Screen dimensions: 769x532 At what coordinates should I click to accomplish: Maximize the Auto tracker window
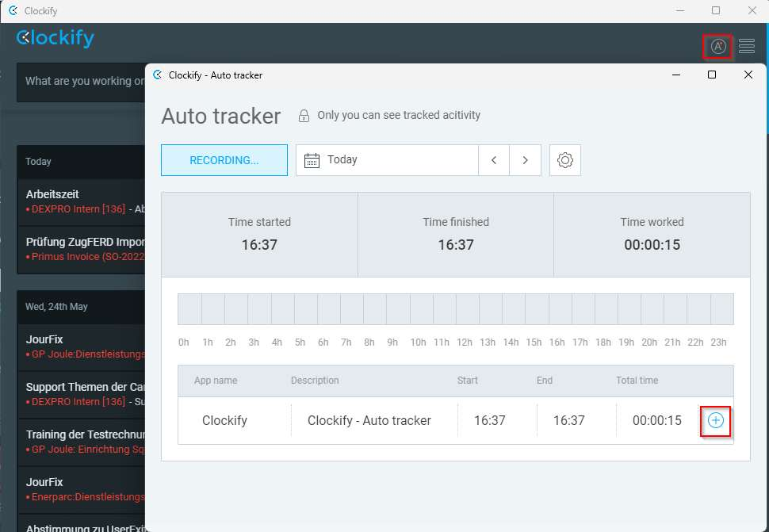click(x=711, y=75)
